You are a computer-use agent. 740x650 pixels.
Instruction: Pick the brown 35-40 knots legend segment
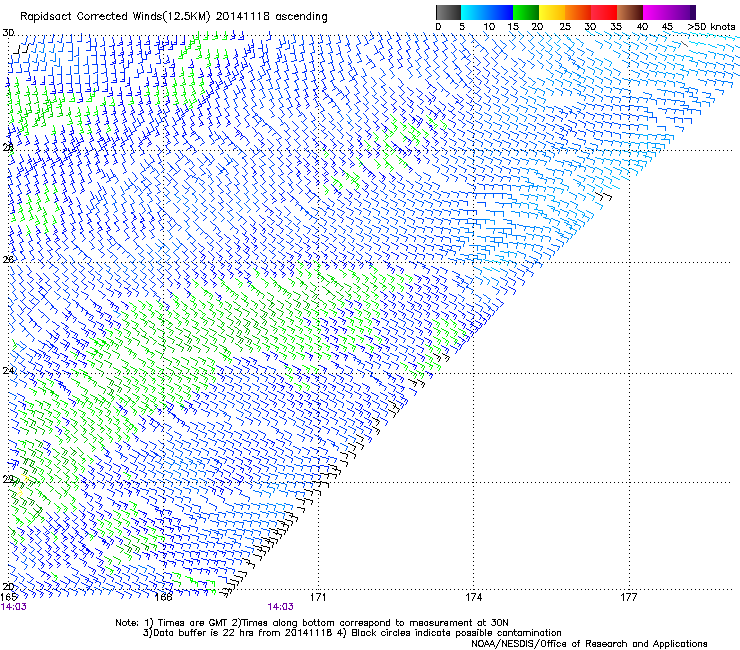coord(630,12)
